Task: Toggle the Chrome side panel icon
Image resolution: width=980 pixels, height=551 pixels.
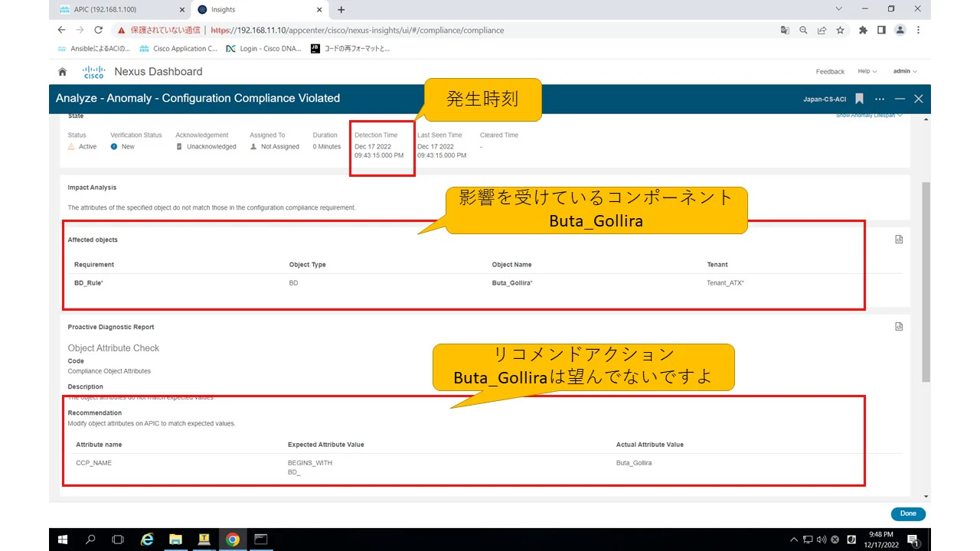Action: pos(881,30)
